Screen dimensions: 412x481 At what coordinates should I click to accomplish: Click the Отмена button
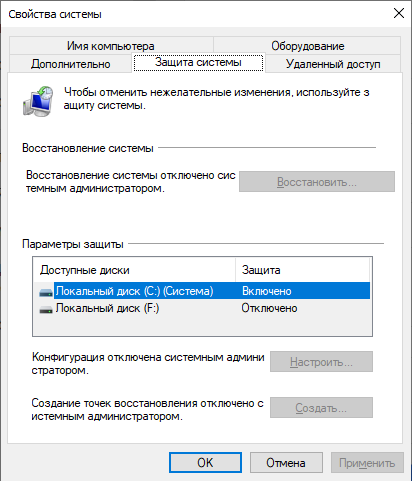pyautogui.click(x=286, y=462)
